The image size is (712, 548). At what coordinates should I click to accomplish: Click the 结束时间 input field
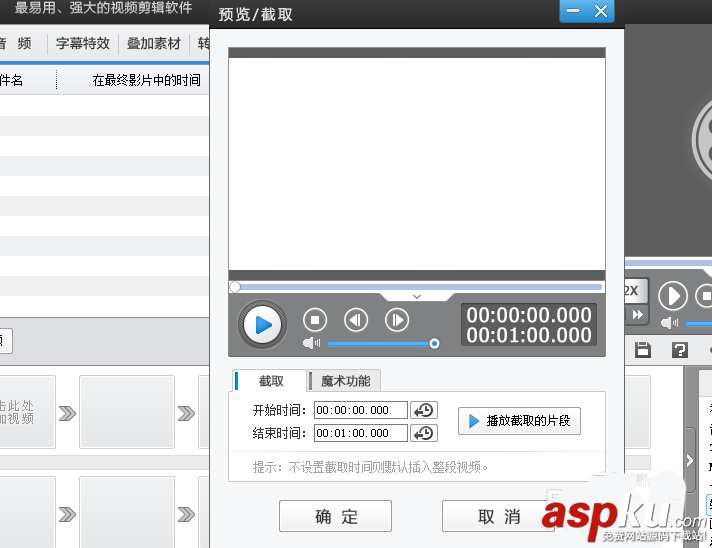point(361,433)
